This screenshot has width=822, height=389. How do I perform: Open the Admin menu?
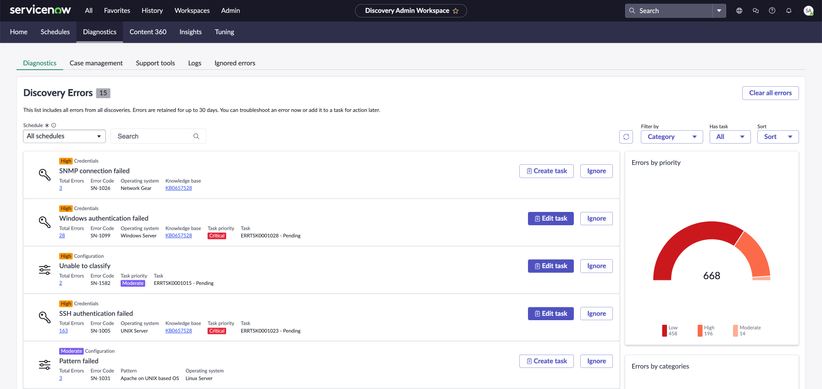pos(231,10)
